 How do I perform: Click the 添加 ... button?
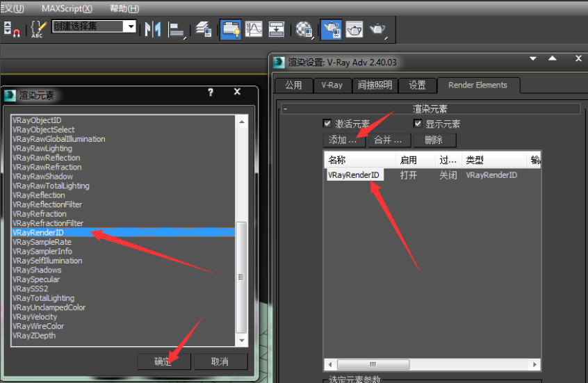(x=344, y=140)
